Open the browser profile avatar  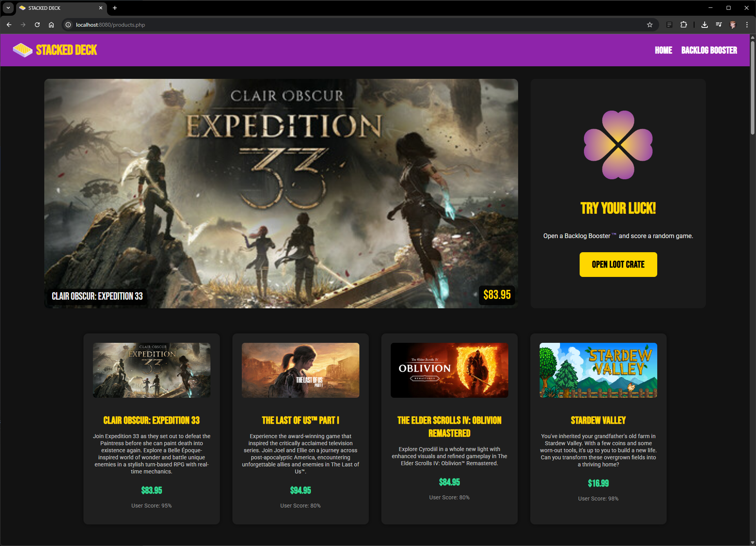(x=733, y=25)
